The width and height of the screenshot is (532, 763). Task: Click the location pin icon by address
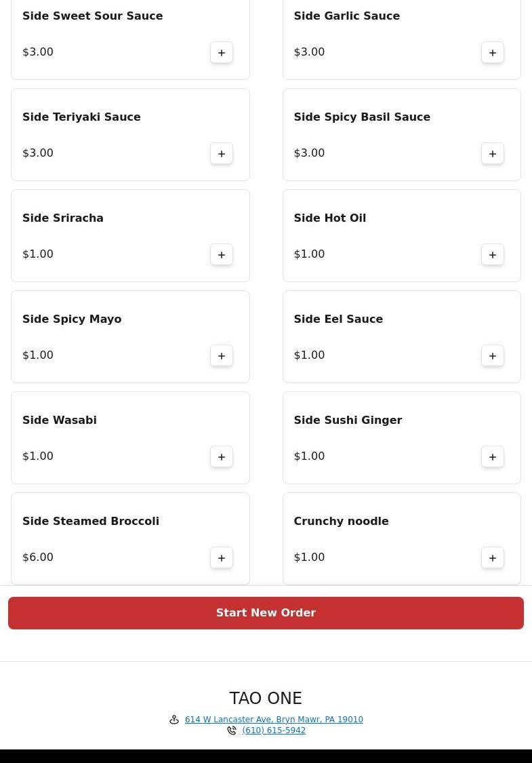(x=174, y=720)
